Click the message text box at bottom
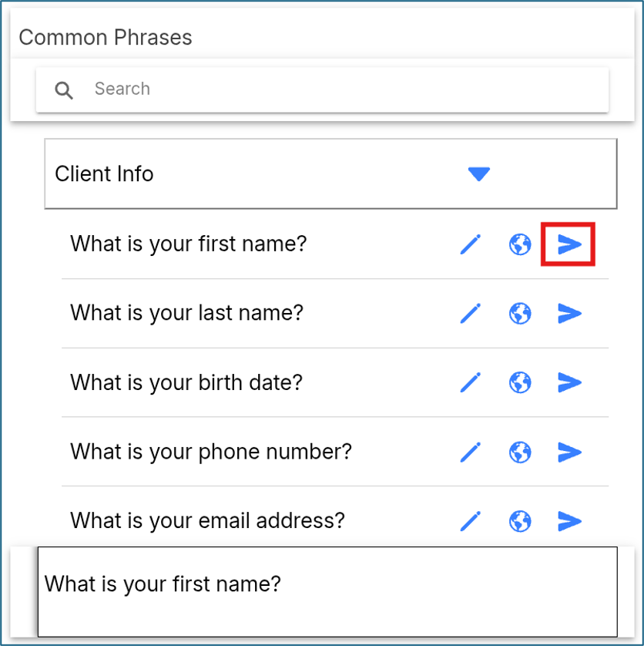Image resolution: width=644 pixels, height=646 pixels. (x=327, y=591)
